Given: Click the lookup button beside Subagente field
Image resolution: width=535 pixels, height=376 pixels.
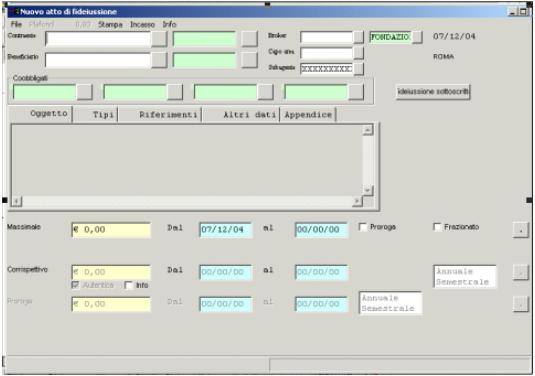Looking at the screenshot, I should pyautogui.click(x=359, y=69).
